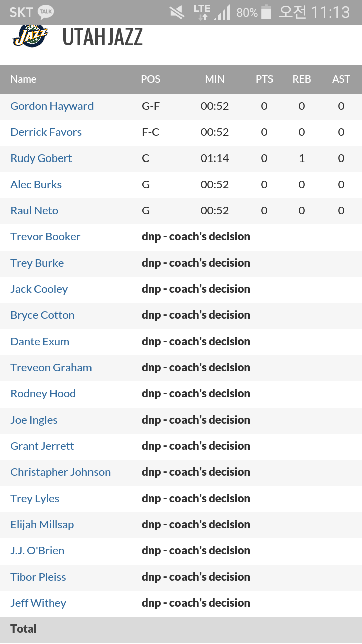The image size is (362, 644).
Task: Open Joe Ingles player link
Action: [x=34, y=420]
